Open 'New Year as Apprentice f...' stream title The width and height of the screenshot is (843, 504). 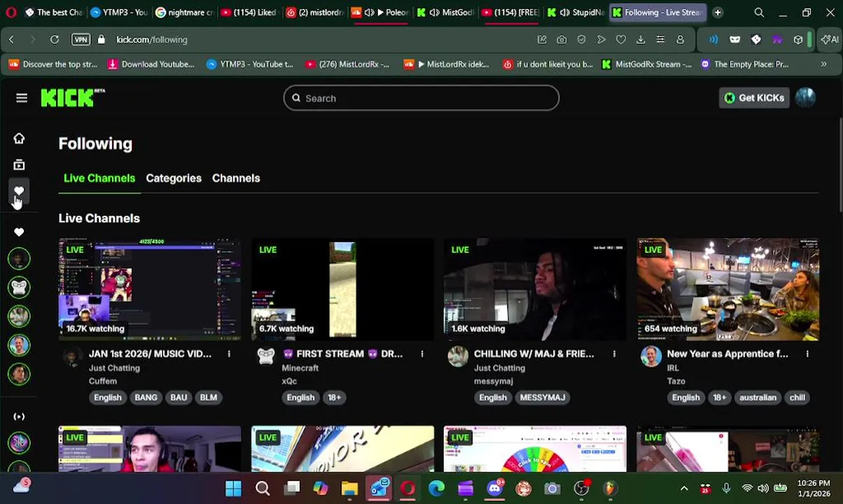[727, 354]
